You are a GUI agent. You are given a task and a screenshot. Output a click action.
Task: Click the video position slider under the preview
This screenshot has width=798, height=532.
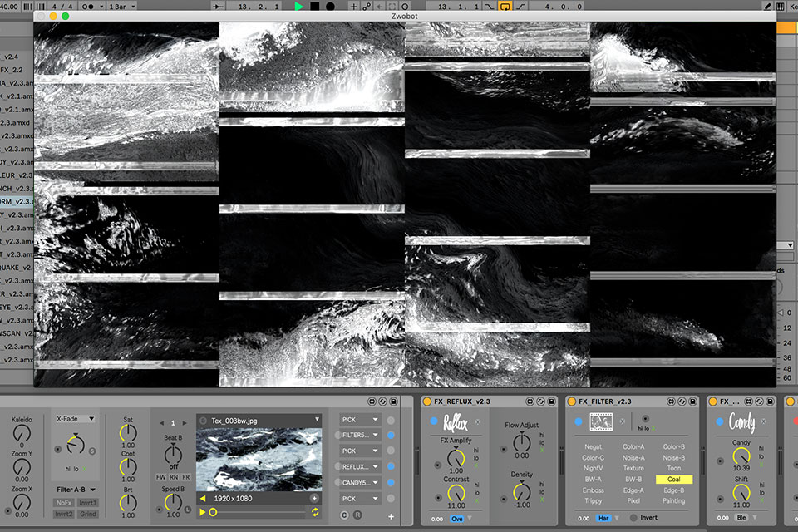click(259, 512)
